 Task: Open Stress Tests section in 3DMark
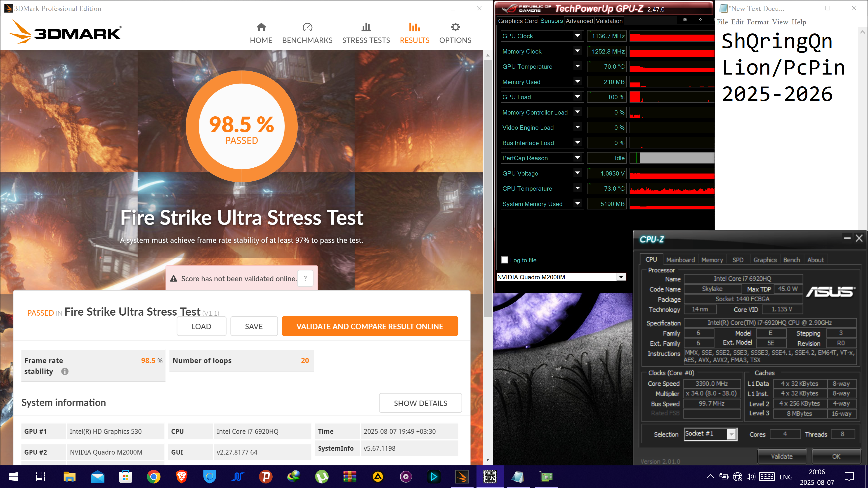366,33
